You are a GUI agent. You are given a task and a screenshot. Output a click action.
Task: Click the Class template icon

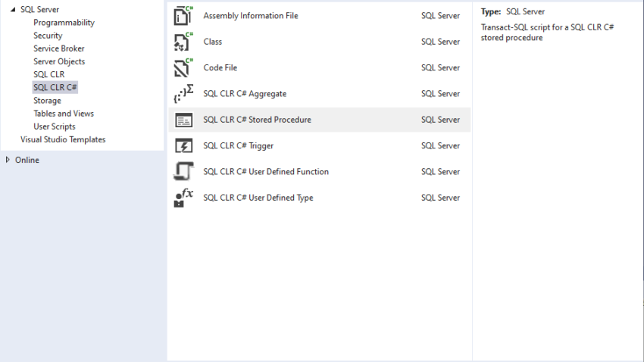click(x=183, y=42)
